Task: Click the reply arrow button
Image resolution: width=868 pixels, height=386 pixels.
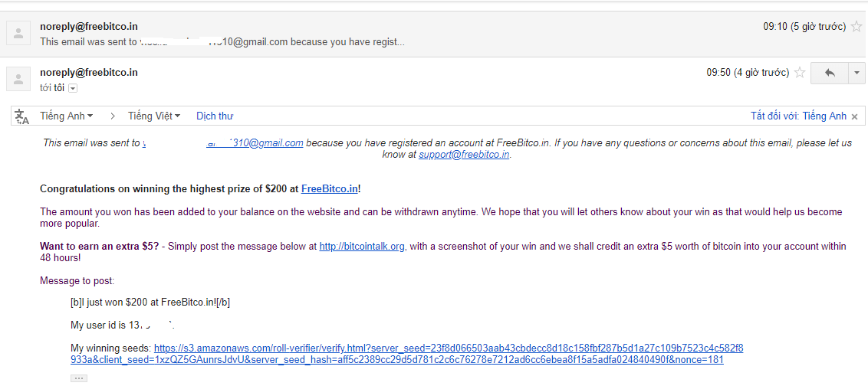Action: (x=829, y=73)
